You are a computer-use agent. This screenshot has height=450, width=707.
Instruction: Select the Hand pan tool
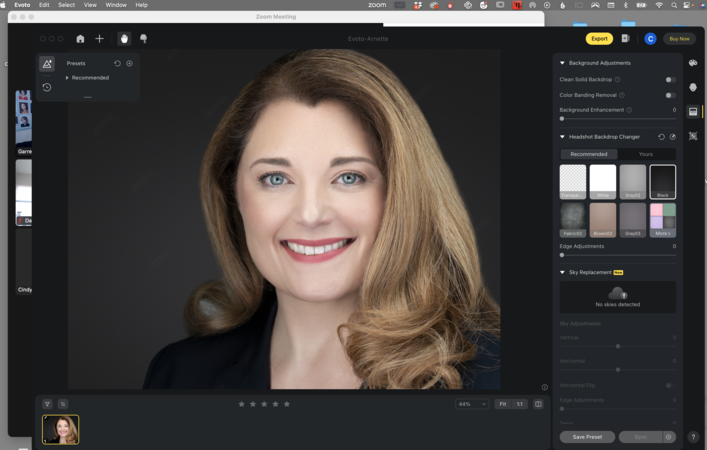click(124, 39)
